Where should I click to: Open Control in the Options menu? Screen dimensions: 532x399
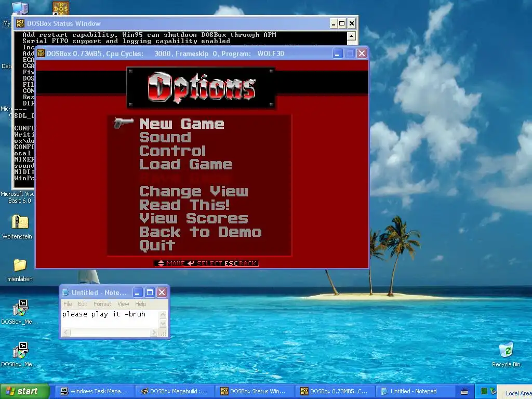click(x=172, y=151)
